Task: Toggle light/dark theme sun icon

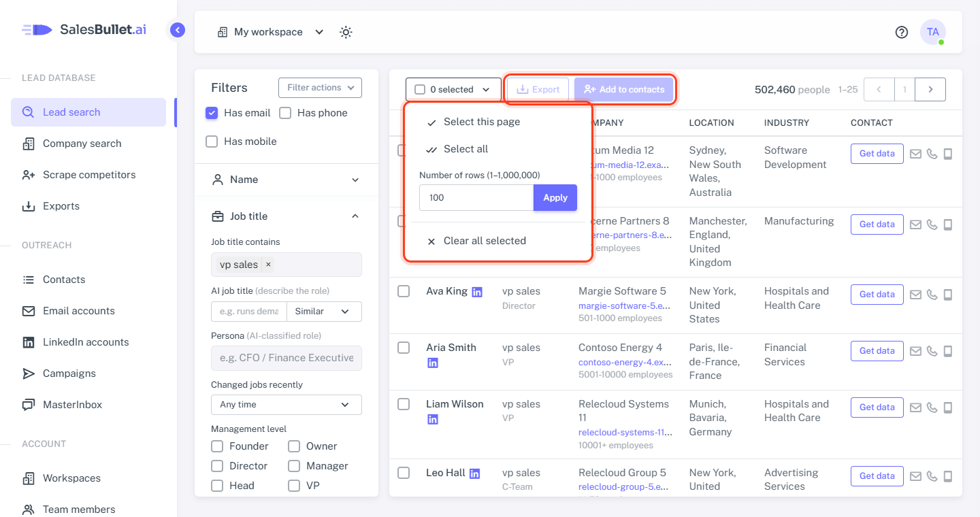Action: (x=346, y=32)
